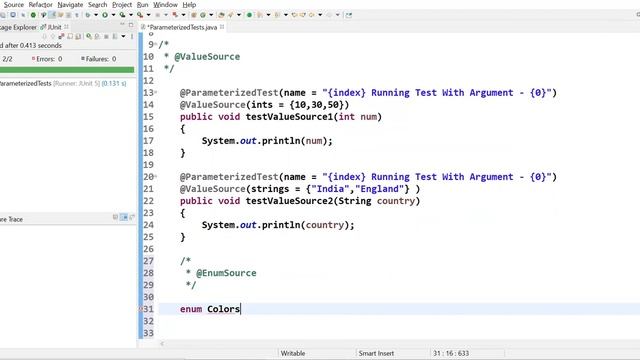The height and width of the screenshot is (360, 640).
Task: Open the Debug dropdown arrow
Action: [96, 15]
